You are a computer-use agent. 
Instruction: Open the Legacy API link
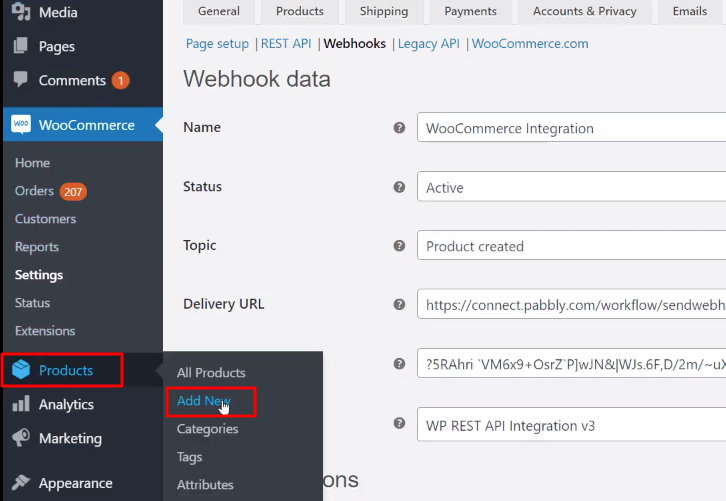point(429,44)
